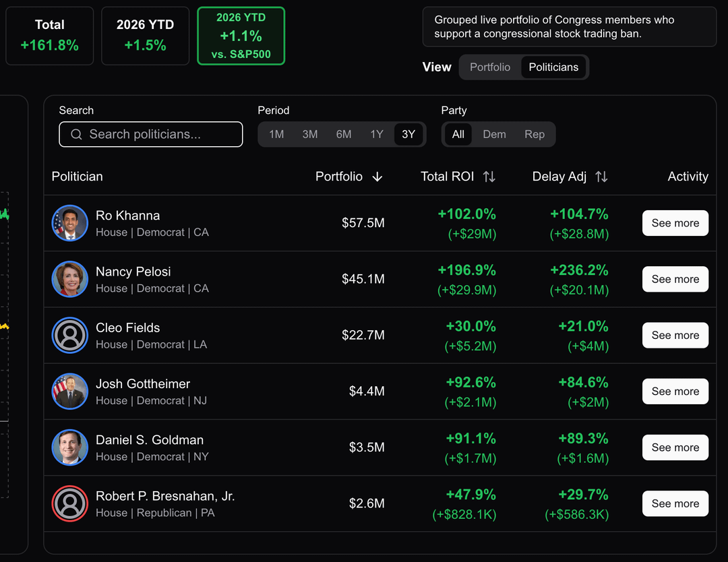This screenshot has width=728, height=562.
Task: Select the 6M period tab
Action: click(x=344, y=134)
